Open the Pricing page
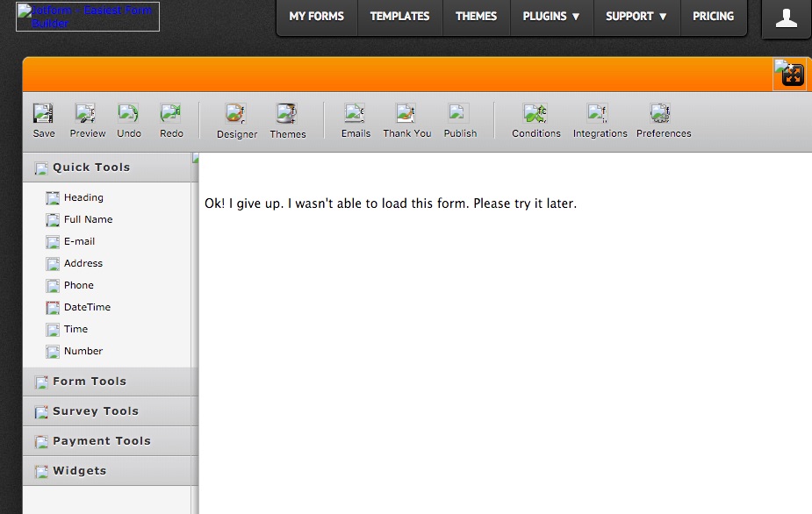 pyautogui.click(x=713, y=17)
